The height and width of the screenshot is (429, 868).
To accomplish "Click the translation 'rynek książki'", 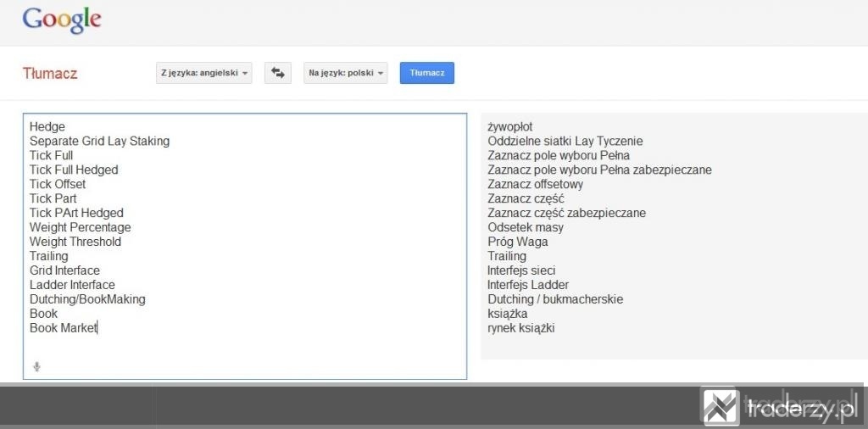I will [x=521, y=328].
